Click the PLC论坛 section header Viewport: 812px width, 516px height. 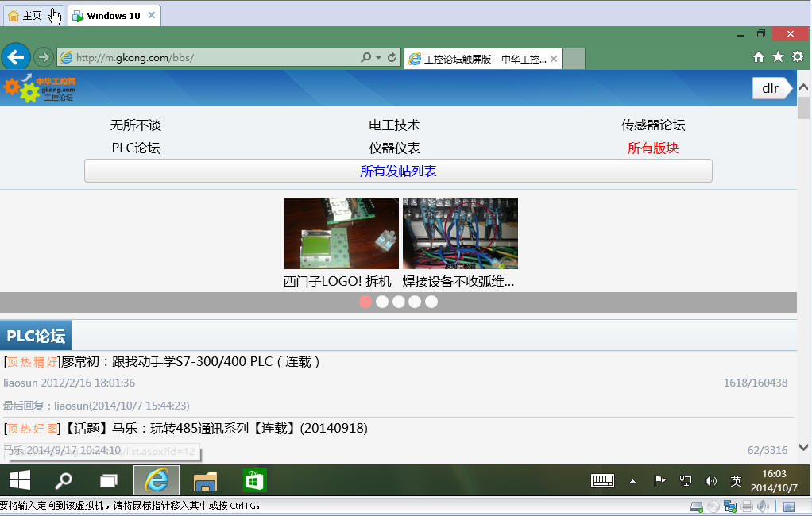pos(36,336)
